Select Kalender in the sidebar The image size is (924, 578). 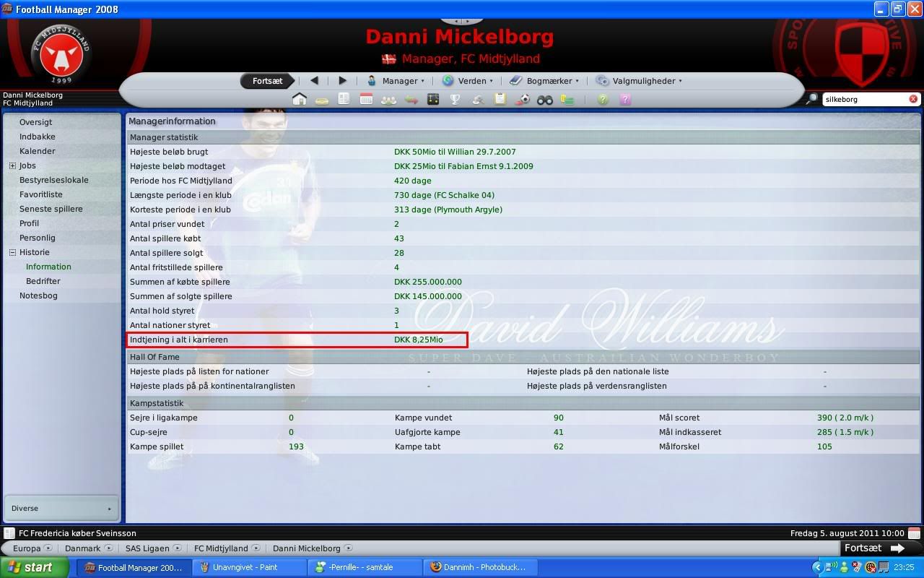pos(37,151)
